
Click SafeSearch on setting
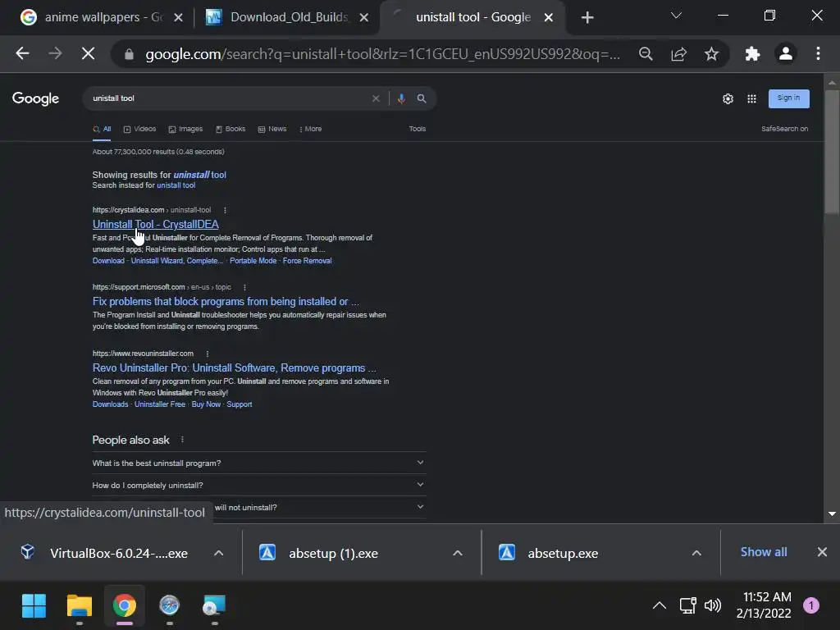[x=784, y=129]
